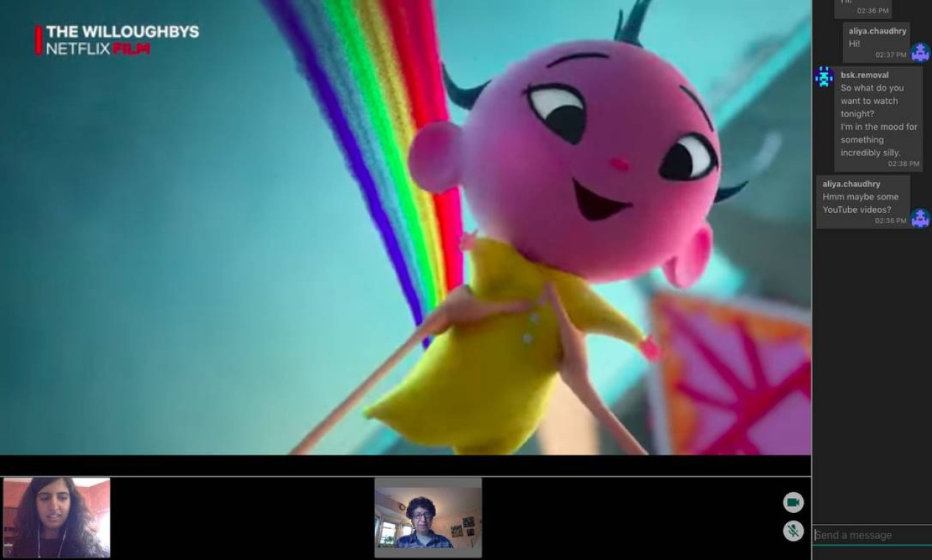
Task: Click aliya.chaudhry's name above the Hi! message
Action: 877,31
